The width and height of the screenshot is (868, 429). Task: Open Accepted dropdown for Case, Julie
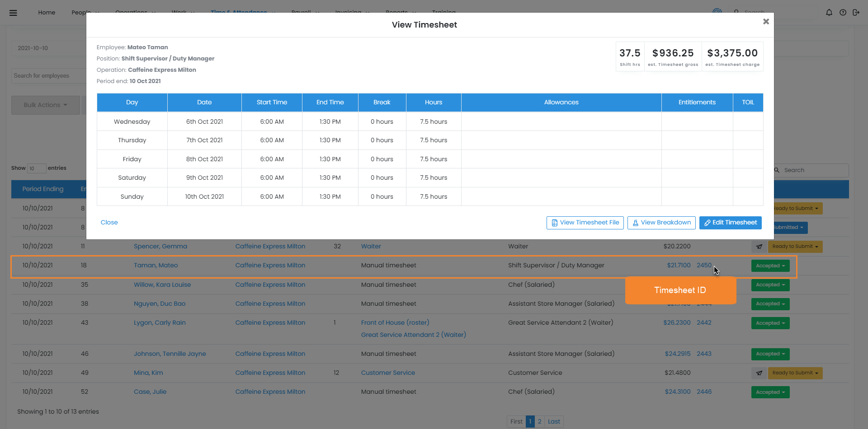pyautogui.click(x=770, y=392)
